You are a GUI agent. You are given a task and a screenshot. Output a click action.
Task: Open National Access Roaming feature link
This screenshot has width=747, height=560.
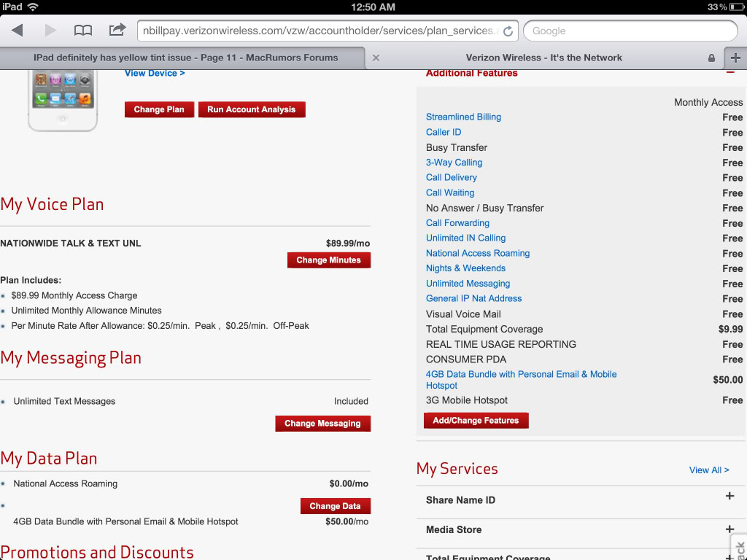(x=478, y=253)
